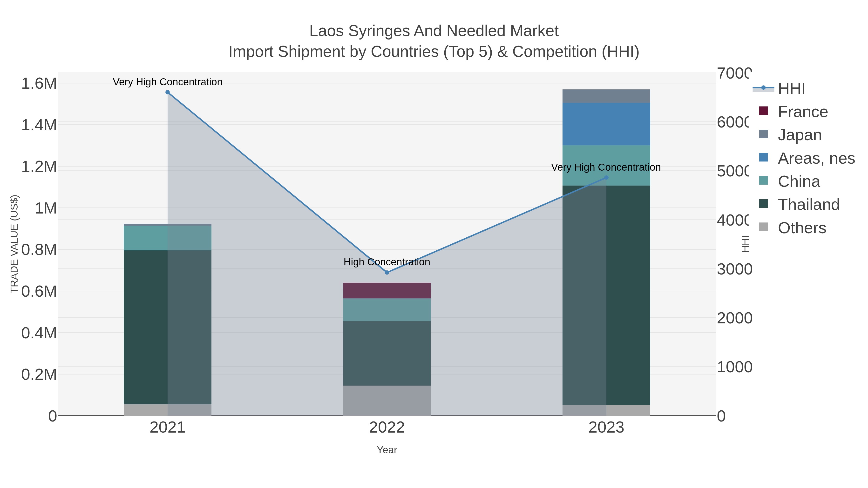868x488 pixels.
Task: Click the 3000 tick on HHI axis
Action: coord(735,269)
